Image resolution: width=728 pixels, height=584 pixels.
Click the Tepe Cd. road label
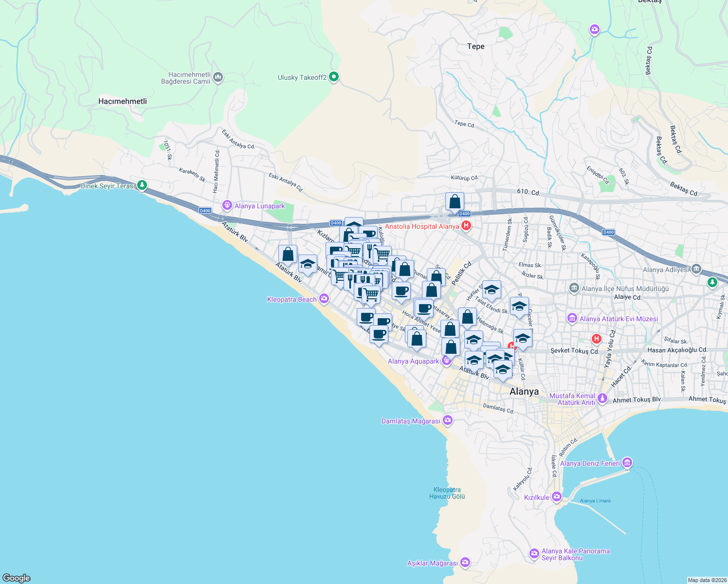[x=465, y=124]
